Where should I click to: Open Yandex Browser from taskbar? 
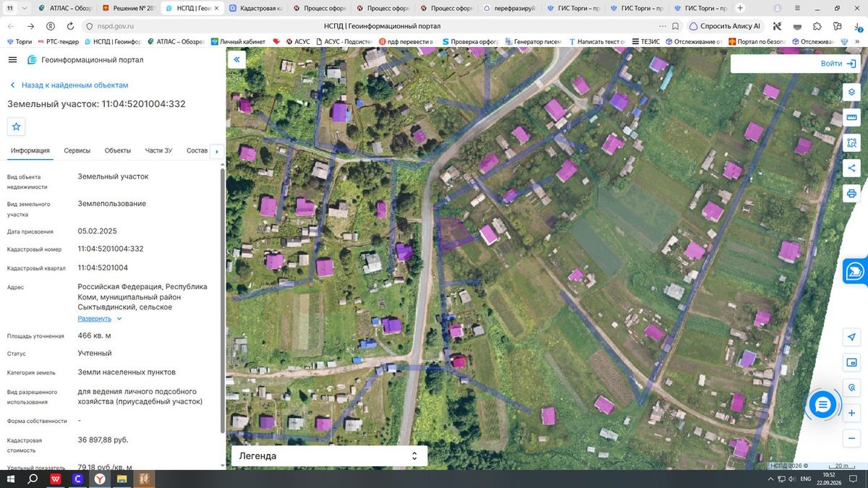[100, 479]
